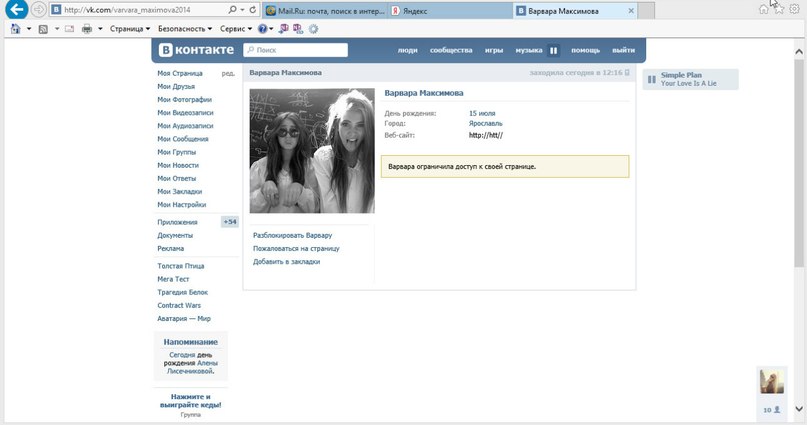Open the Безопасность menu
Image resolution: width=807 pixels, height=425 pixels.
coord(185,29)
